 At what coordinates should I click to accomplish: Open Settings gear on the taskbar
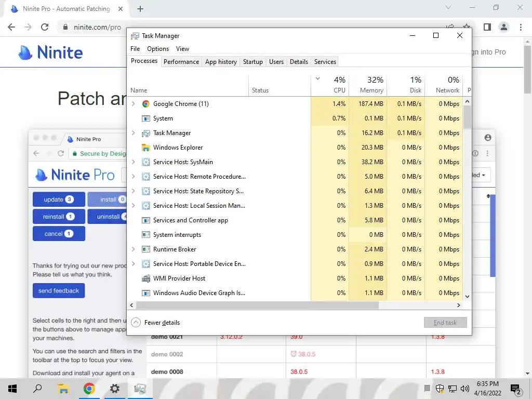[115, 389]
